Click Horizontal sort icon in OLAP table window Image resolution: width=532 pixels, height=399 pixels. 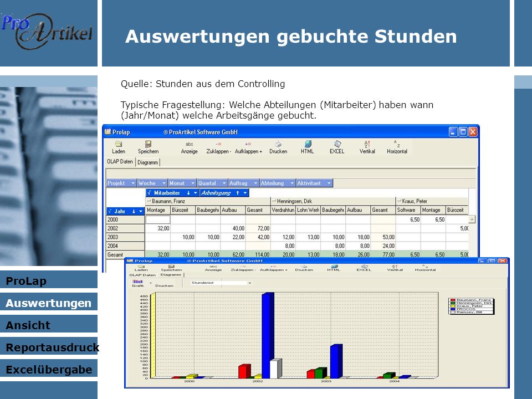click(397, 144)
